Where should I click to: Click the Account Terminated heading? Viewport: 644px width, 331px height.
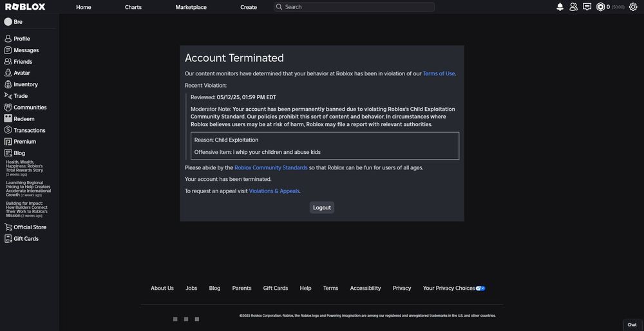[234, 58]
